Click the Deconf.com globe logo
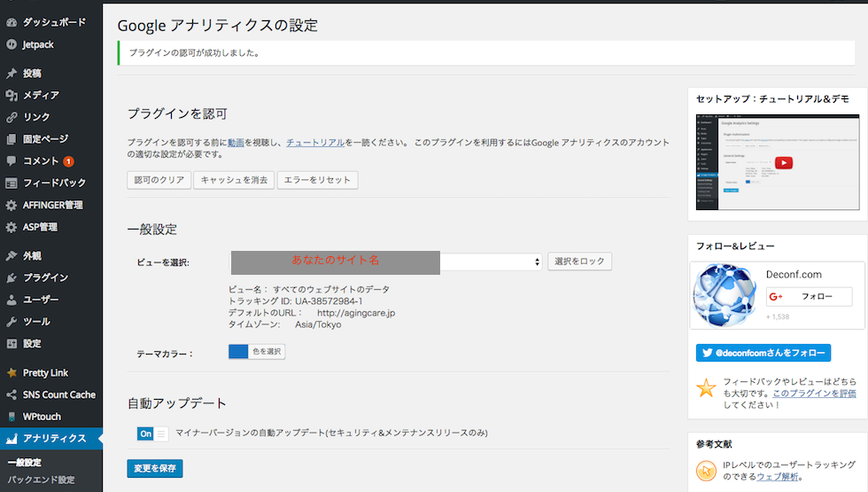The width and height of the screenshot is (868, 492). point(725,295)
